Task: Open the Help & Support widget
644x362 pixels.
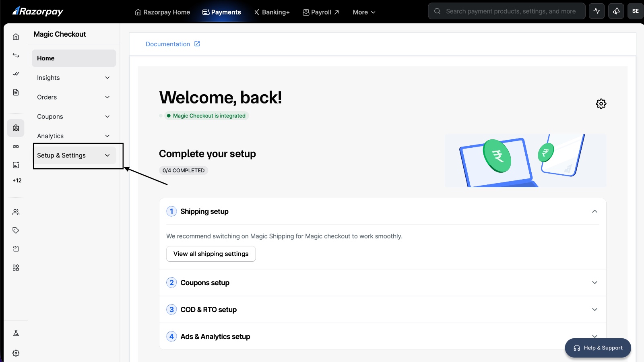Action: point(598,348)
